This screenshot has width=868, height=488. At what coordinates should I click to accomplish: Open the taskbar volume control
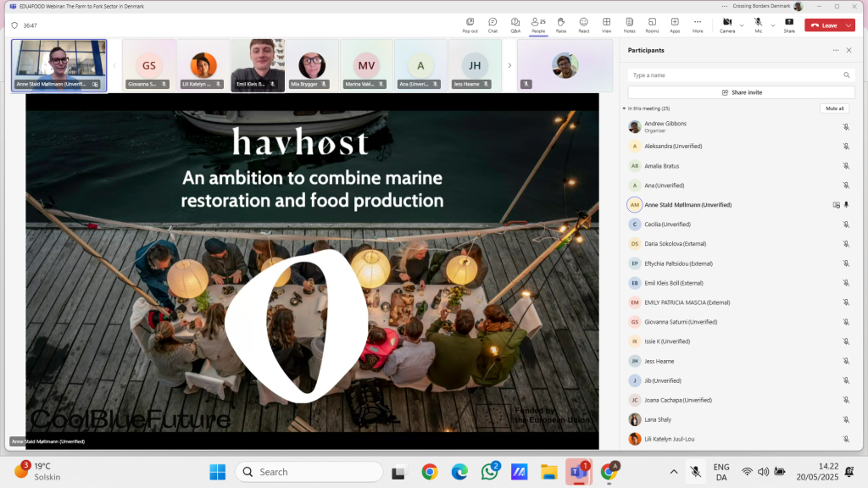[x=763, y=472]
